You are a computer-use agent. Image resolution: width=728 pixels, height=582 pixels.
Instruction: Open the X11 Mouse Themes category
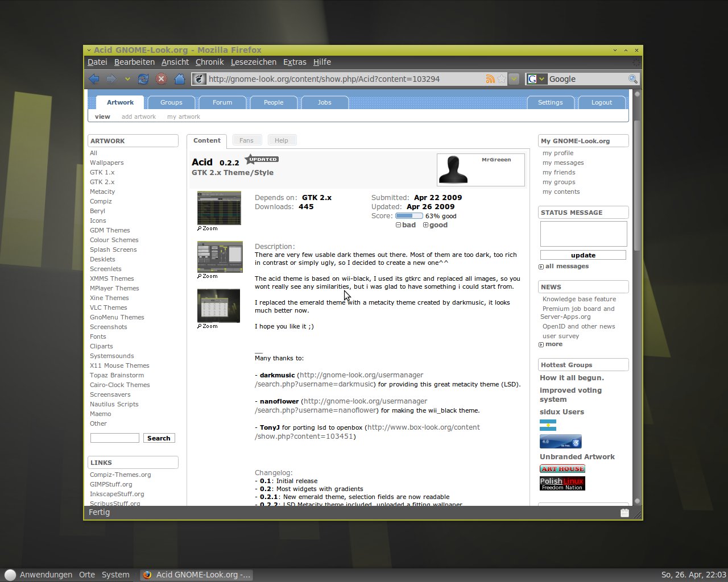click(x=119, y=365)
